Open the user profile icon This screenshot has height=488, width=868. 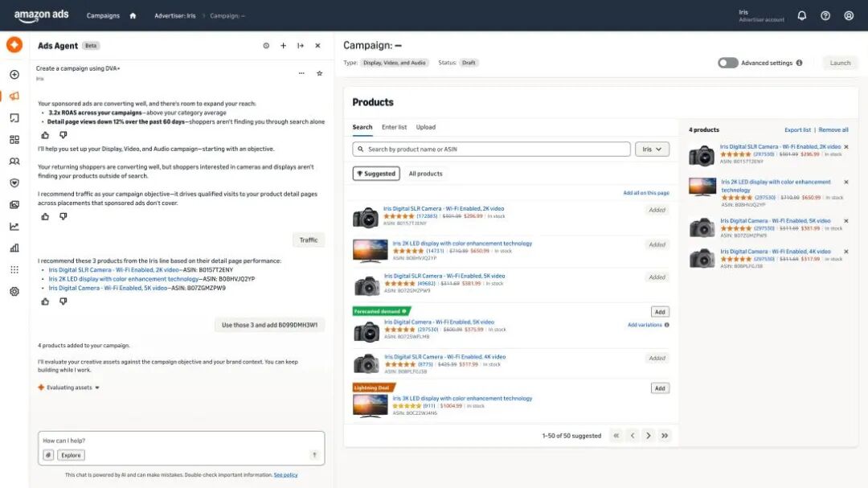click(x=849, y=15)
